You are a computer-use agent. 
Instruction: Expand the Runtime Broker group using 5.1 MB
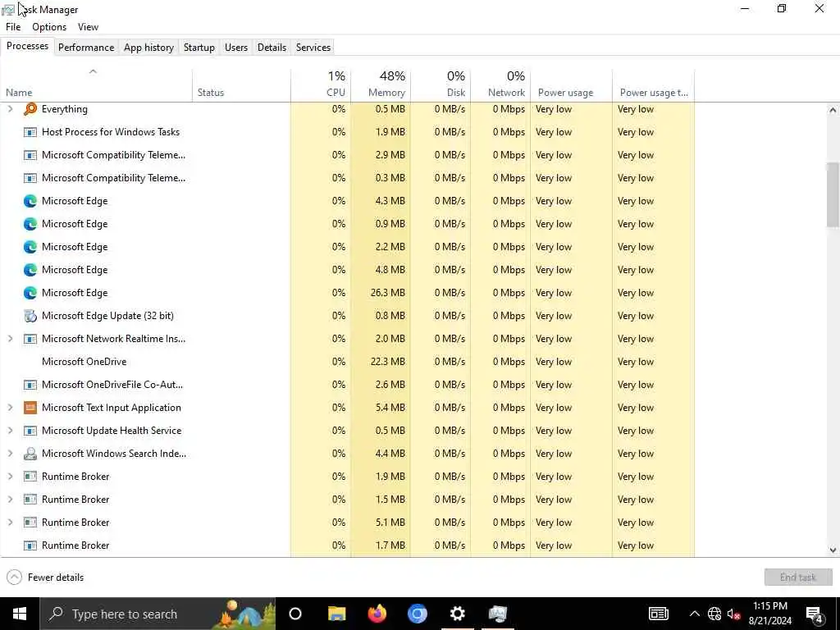(10, 523)
